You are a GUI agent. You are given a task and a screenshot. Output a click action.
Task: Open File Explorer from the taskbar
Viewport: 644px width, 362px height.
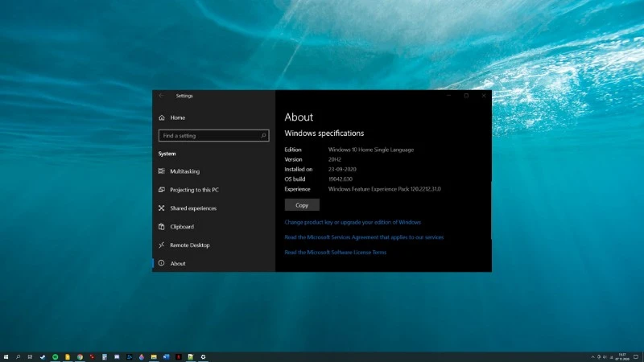click(x=154, y=357)
